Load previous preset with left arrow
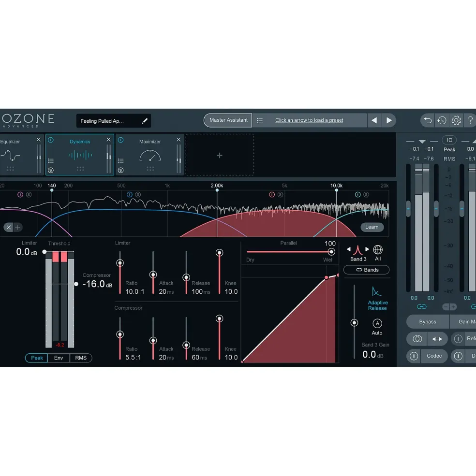Image resolution: width=476 pixels, height=476 pixels. click(374, 120)
